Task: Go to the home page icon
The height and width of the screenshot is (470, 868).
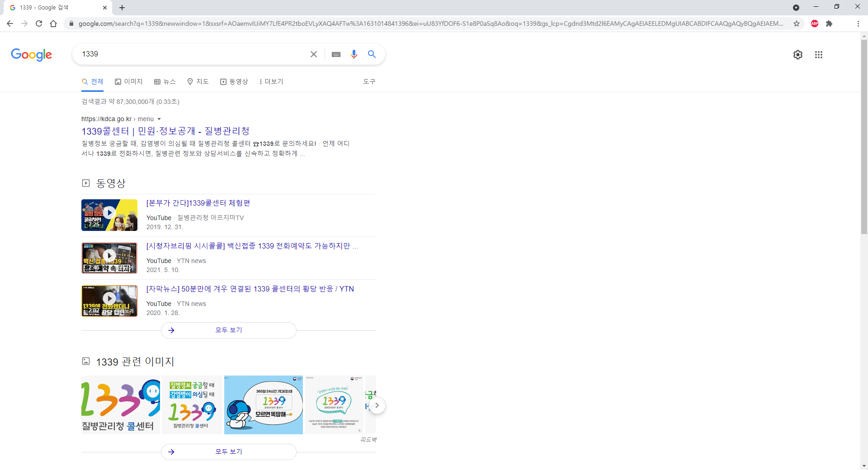Action: [x=53, y=23]
